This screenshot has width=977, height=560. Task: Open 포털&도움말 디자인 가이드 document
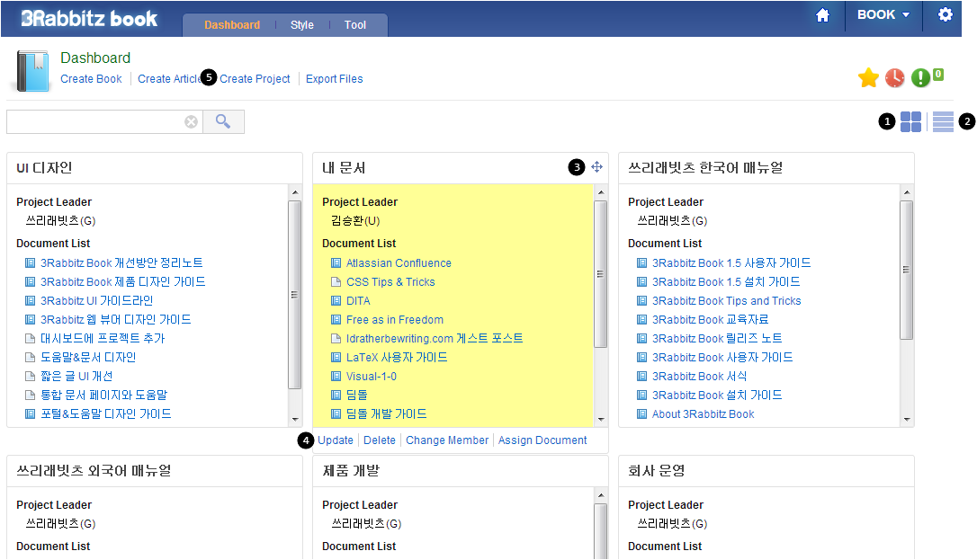106,414
